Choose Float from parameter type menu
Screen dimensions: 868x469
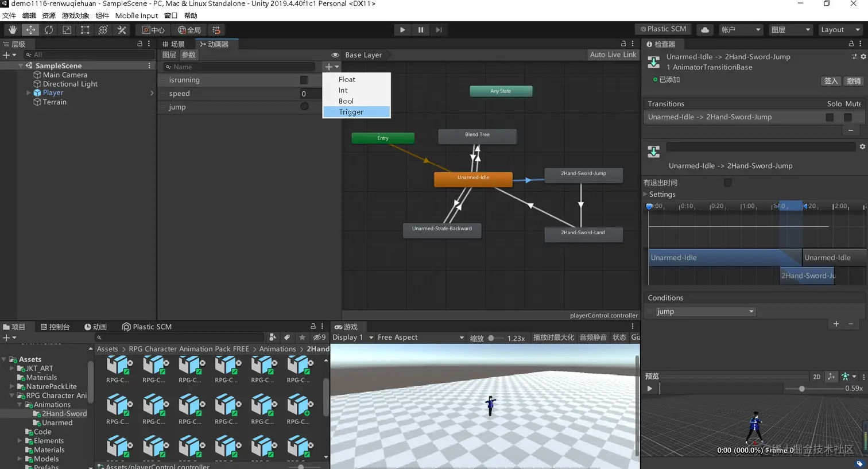356,79
